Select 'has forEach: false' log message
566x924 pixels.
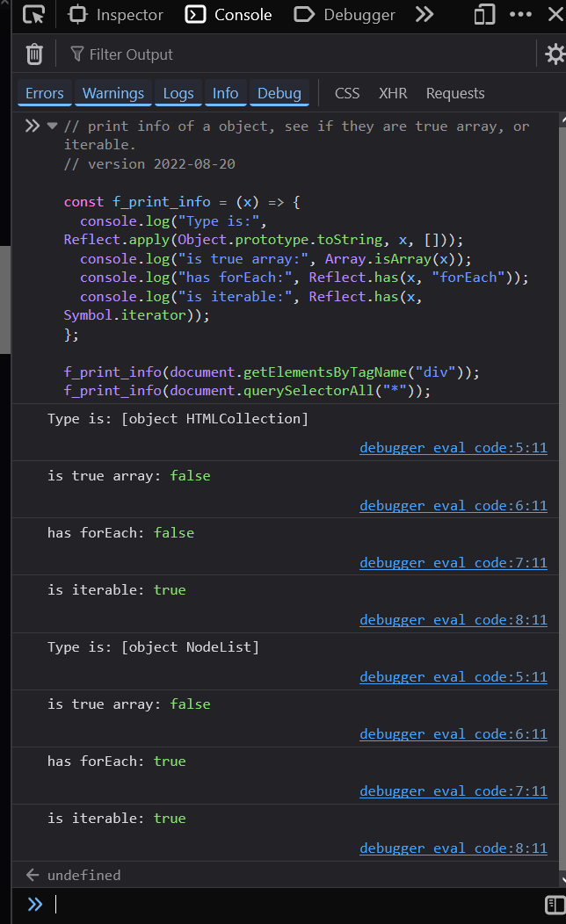pyautogui.click(x=121, y=533)
